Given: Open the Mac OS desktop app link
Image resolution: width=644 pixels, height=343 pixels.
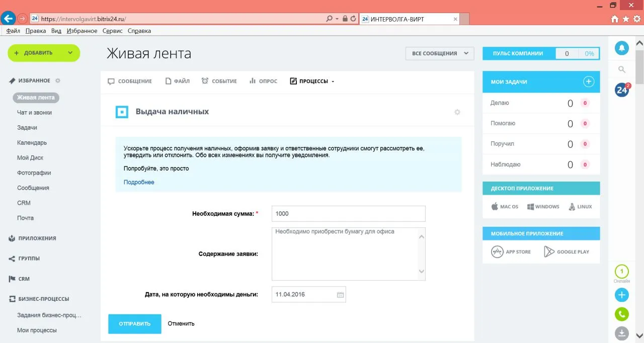Looking at the screenshot, I should (x=505, y=207).
